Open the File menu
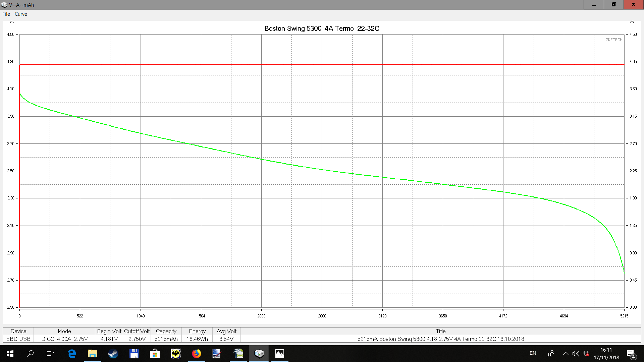The image size is (644, 362). pyautogui.click(x=6, y=14)
